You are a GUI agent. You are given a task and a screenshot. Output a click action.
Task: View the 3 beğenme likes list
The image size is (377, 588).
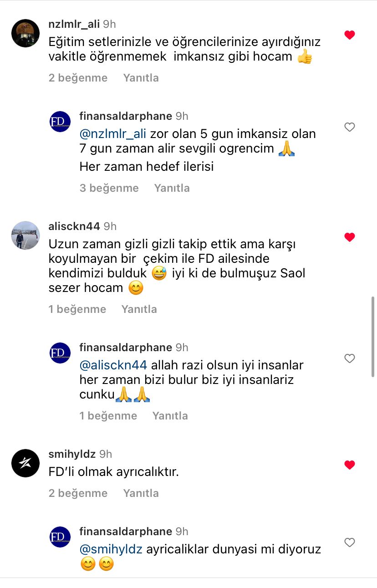click(109, 188)
